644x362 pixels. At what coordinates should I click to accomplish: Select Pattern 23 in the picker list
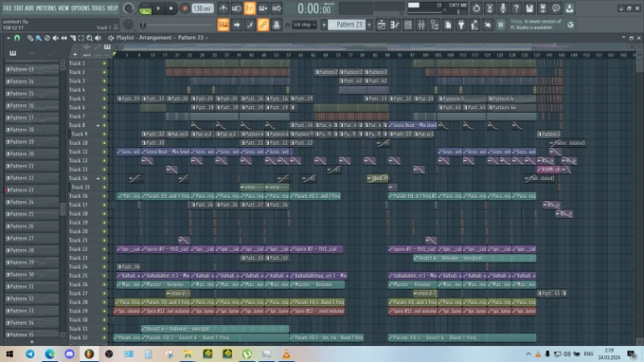click(31, 190)
